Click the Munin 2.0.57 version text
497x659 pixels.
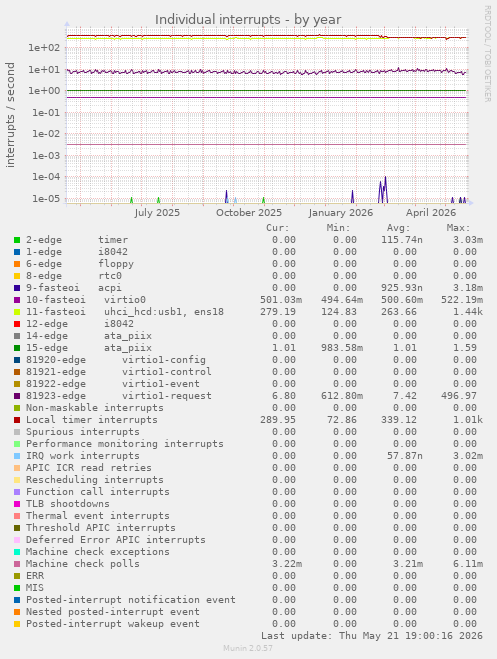(x=248, y=648)
